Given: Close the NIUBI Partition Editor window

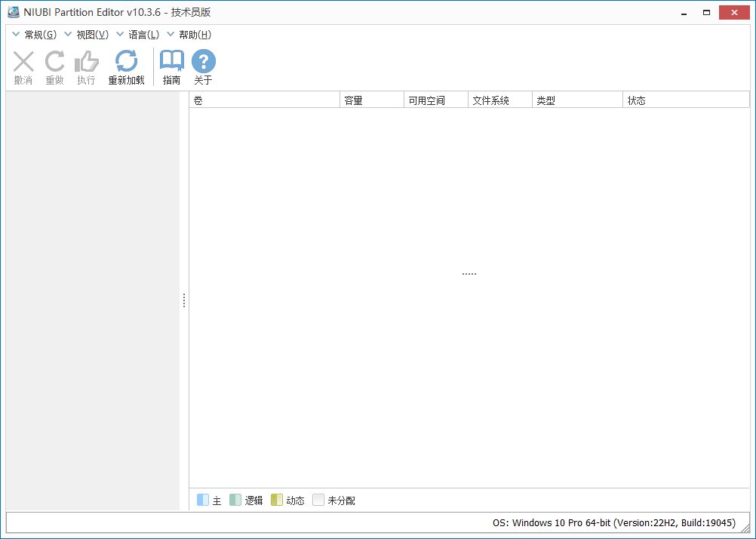Looking at the screenshot, I should pyautogui.click(x=734, y=13).
